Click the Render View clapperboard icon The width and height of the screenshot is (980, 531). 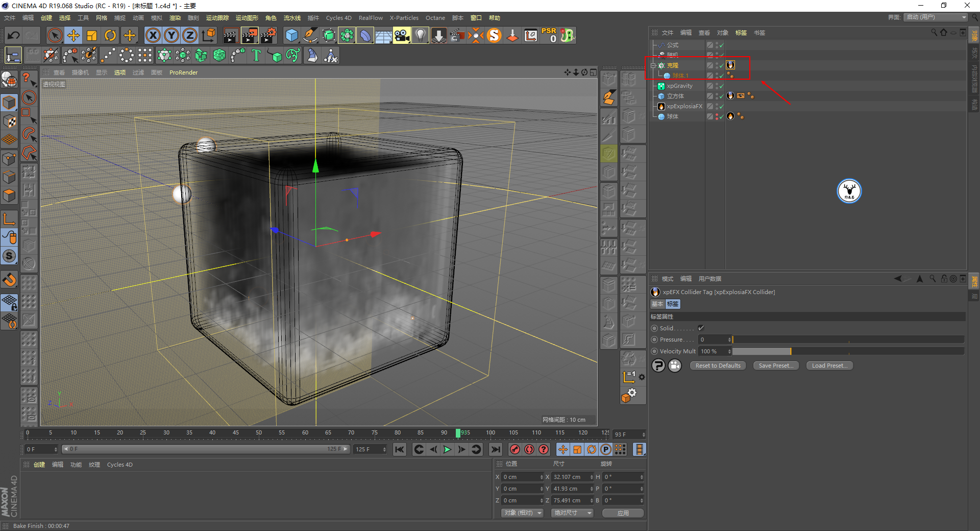click(231, 35)
